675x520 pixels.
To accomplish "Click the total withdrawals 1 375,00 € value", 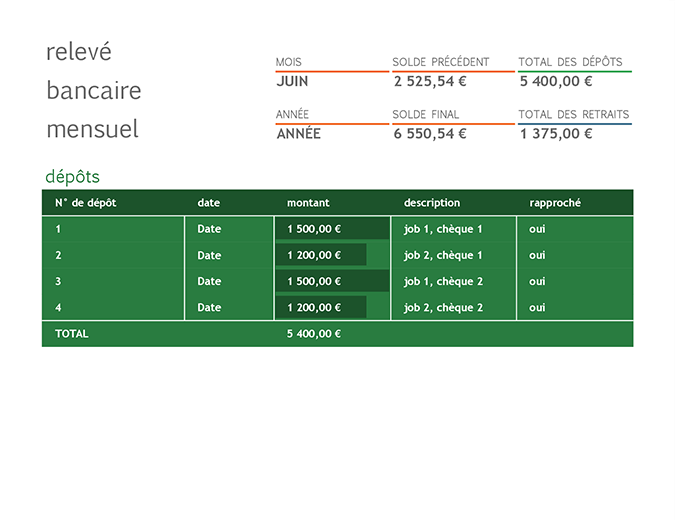I will point(556,134).
